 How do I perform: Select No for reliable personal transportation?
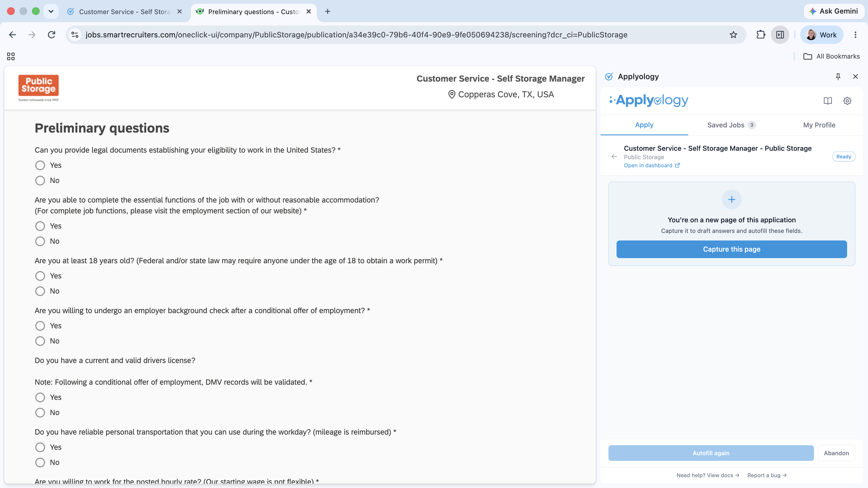tap(40, 463)
